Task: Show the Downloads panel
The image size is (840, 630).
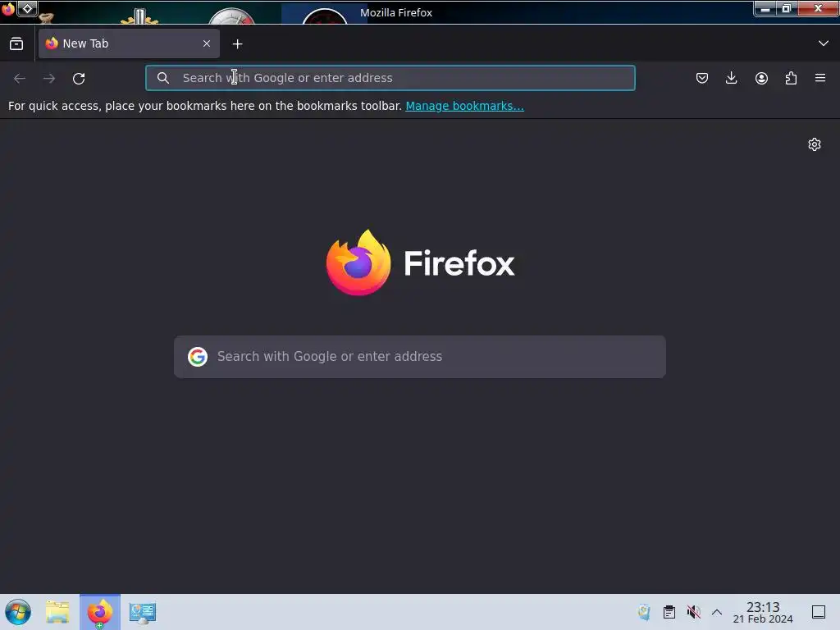Action: pos(731,78)
